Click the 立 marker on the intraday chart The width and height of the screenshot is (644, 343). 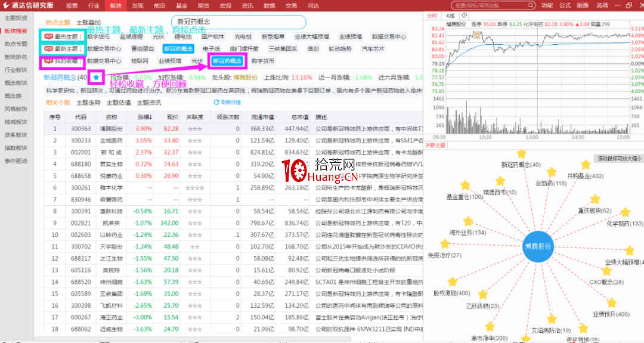click(x=477, y=36)
